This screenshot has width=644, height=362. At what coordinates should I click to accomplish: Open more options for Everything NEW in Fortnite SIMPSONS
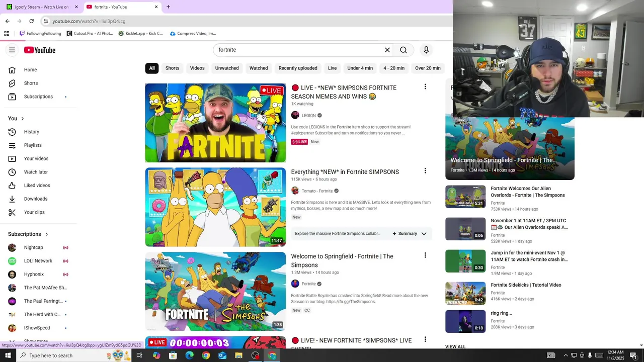pyautogui.click(x=425, y=171)
